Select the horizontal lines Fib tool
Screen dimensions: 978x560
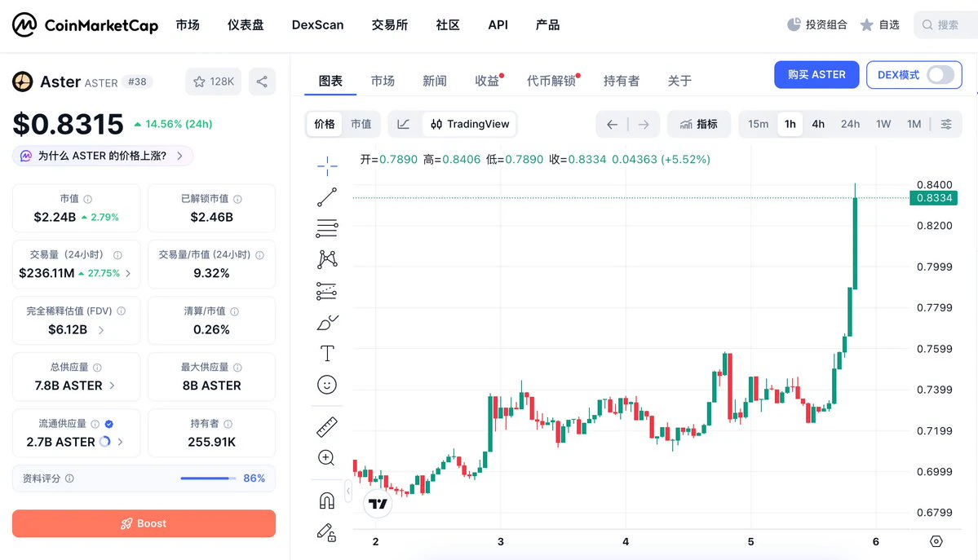327,228
